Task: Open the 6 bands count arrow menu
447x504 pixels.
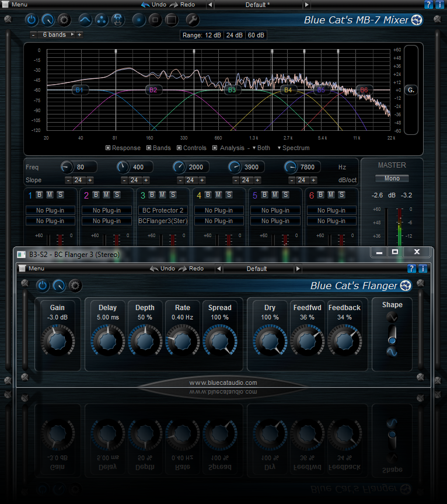Action: click(x=72, y=34)
